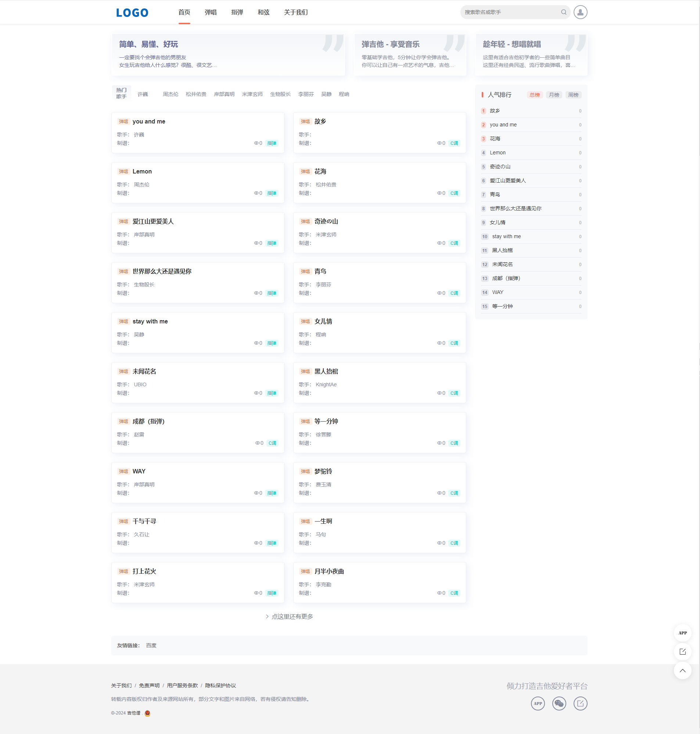Filter songs by singer 周杰伦
Screen dimensions: 700x734
pyautogui.click(x=170, y=94)
